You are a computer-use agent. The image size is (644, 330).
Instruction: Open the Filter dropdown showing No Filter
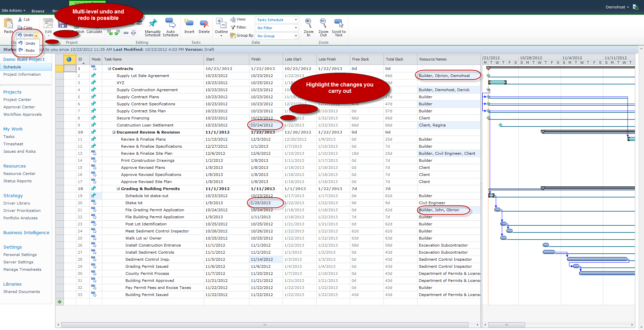click(276, 28)
